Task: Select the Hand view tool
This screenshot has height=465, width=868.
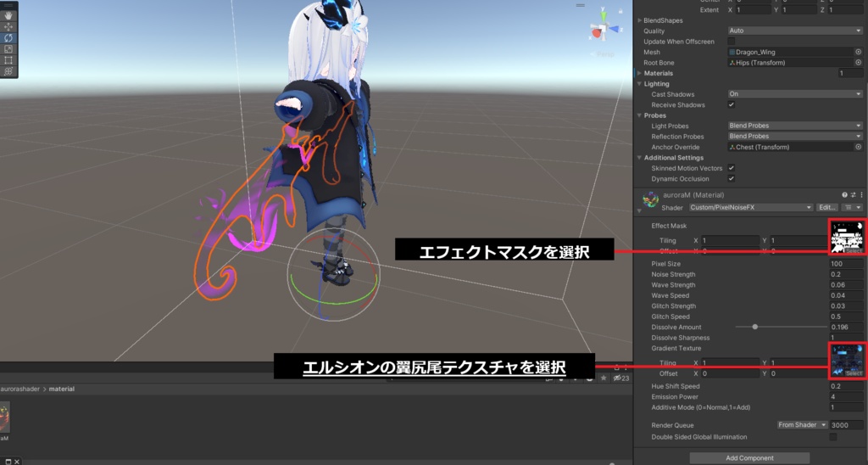Action: tap(8, 15)
